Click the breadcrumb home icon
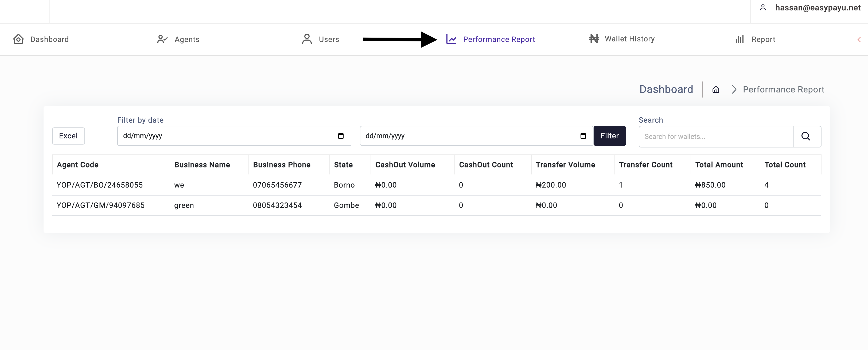 (715, 89)
